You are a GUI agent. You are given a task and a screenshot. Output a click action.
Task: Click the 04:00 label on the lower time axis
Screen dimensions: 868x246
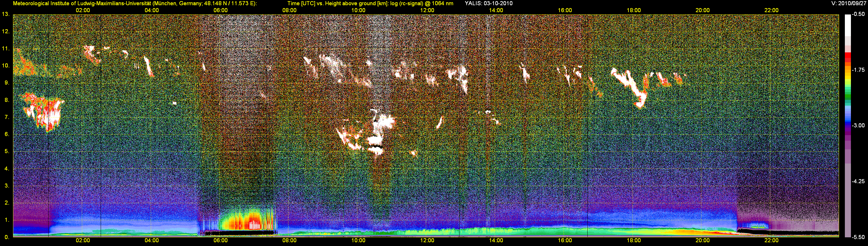(x=152, y=241)
